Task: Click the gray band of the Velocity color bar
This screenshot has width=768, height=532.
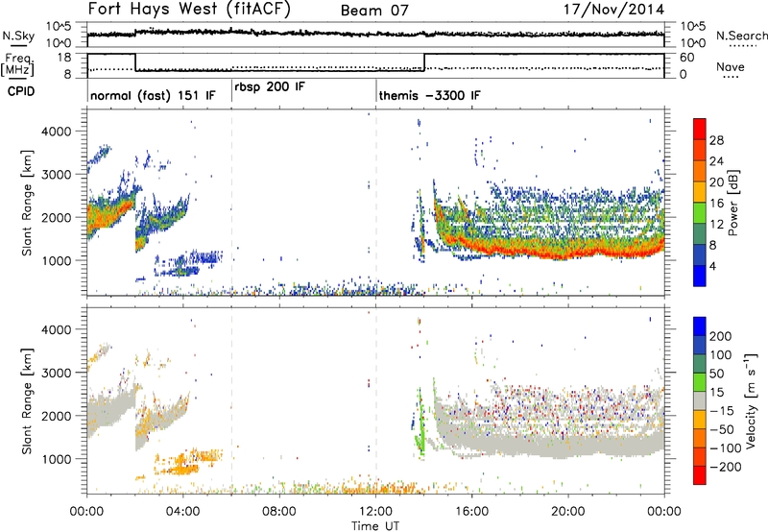Action: coord(700,400)
